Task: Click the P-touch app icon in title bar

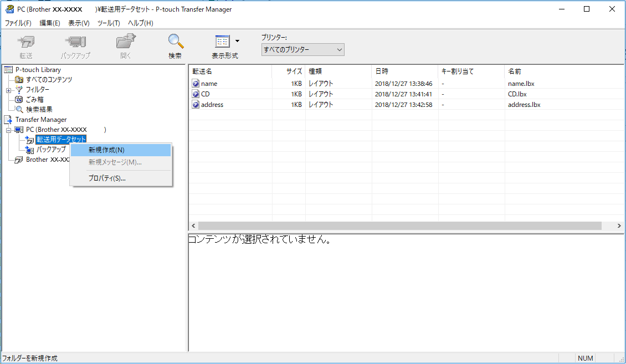Action: click(x=9, y=9)
